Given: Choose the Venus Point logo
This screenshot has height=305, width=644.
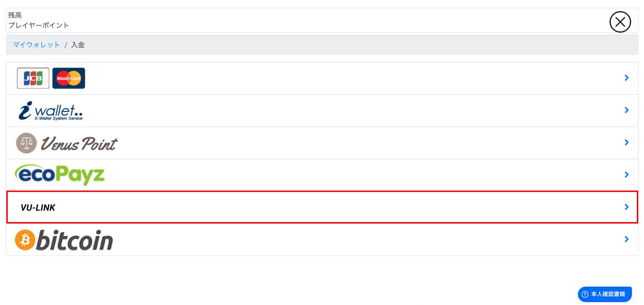Looking at the screenshot, I should pyautogui.click(x=67, y=143).
